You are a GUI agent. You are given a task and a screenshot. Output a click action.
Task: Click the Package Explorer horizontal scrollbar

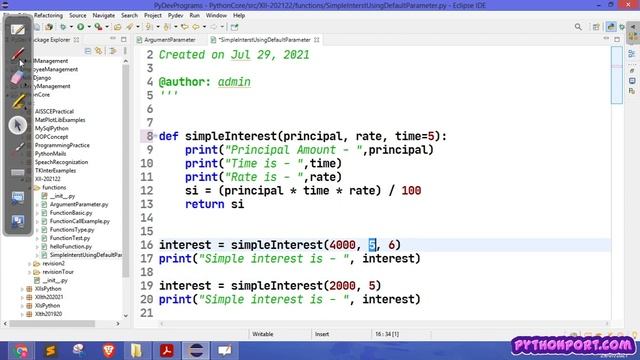pyautogui.click(x=52, y=324)
